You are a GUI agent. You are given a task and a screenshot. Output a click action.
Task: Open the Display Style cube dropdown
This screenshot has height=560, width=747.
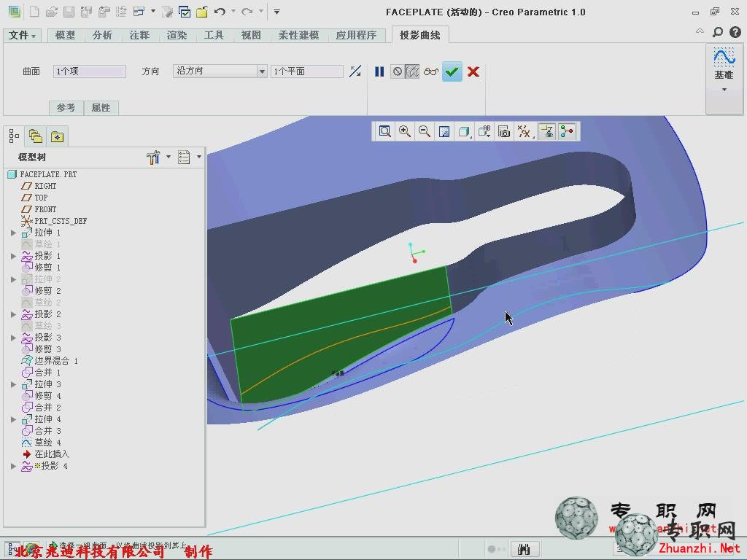[464, 131]
